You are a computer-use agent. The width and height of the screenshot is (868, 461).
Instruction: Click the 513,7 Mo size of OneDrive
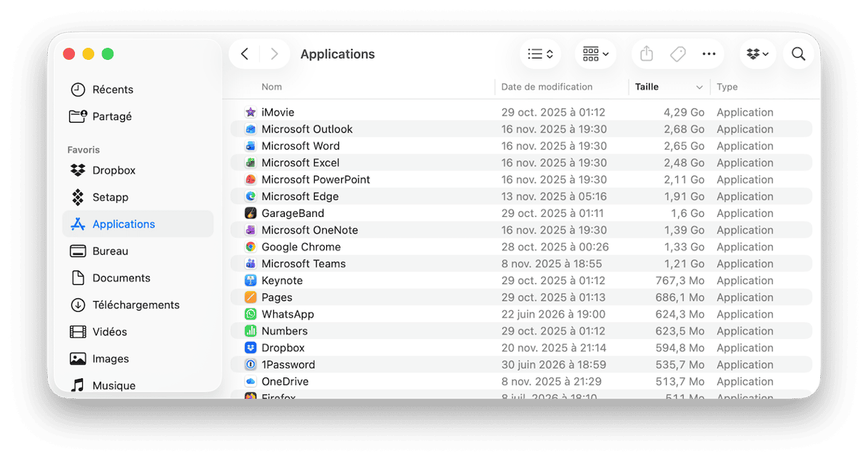pos(680,382)
